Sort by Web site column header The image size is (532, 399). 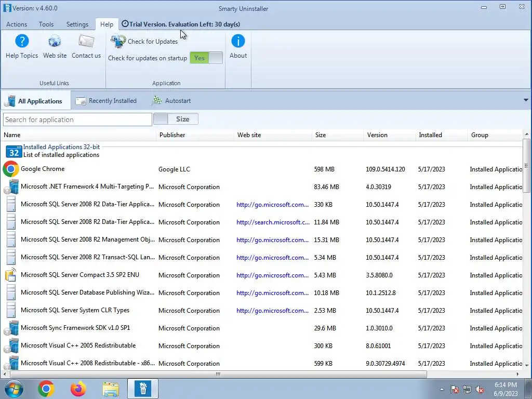(x=273, y=135)
